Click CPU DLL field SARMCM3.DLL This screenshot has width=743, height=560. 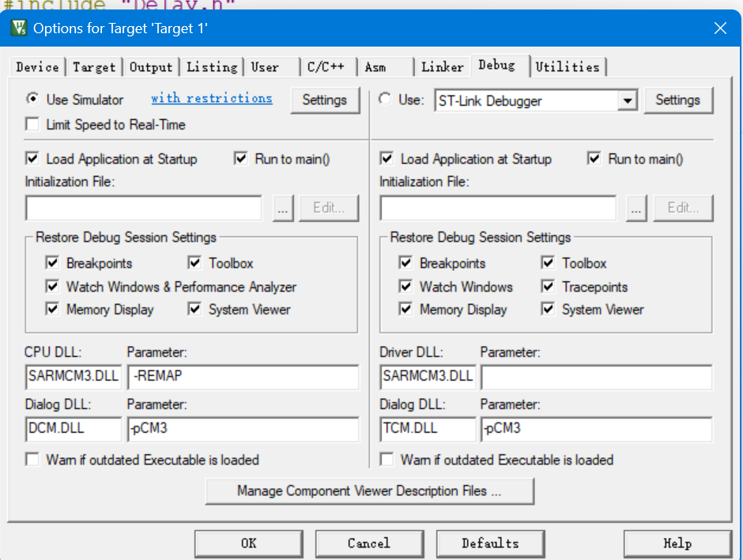coord(74,377)
